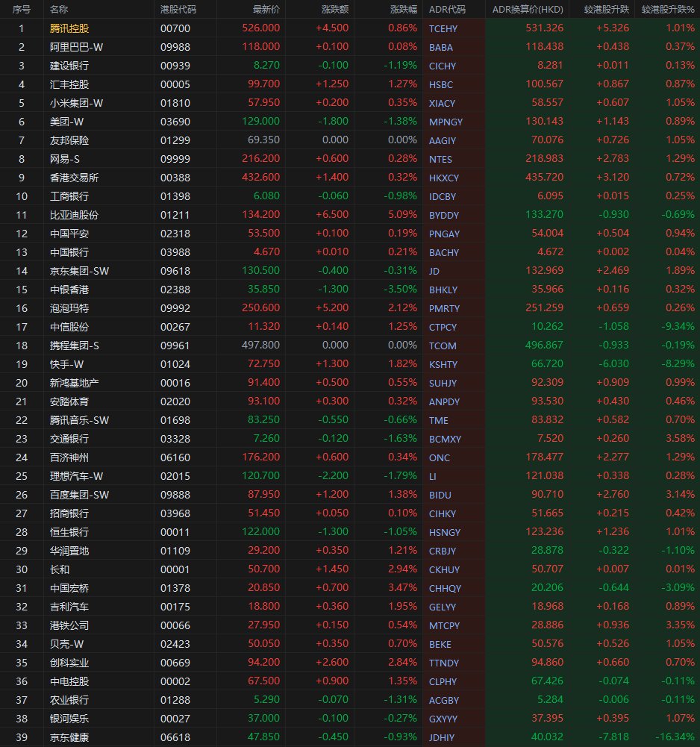The image size is (700, 747).
Task: Select the 华润置地 stock name
Action: tap(69, 551)
